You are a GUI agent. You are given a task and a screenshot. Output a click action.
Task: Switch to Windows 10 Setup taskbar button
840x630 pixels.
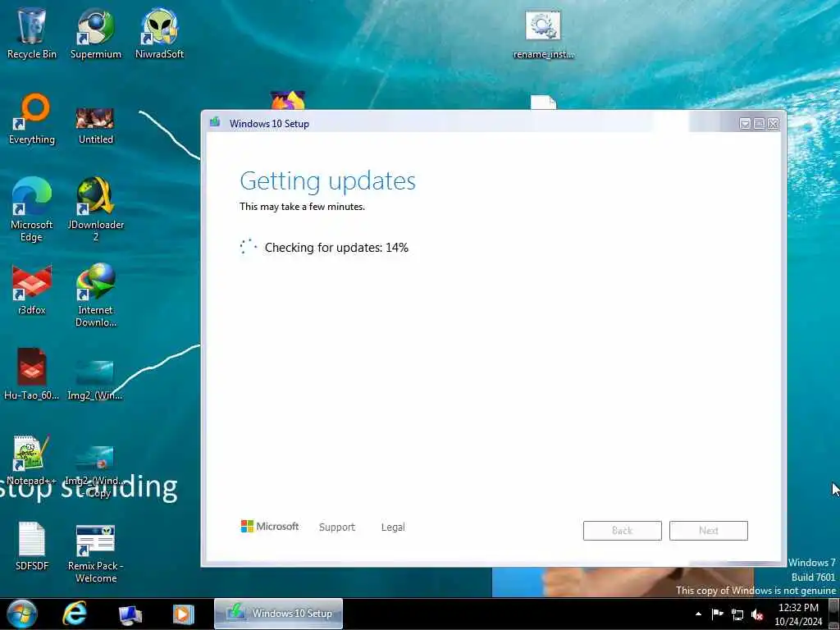tap(278, 614)
